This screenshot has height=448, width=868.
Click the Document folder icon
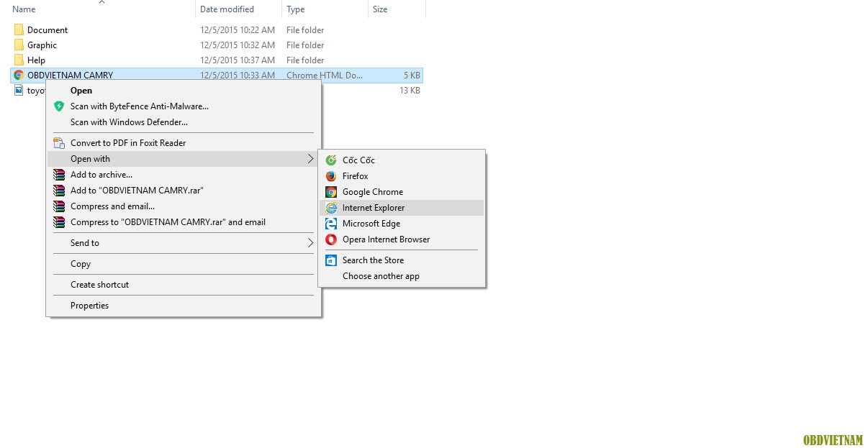19,29
